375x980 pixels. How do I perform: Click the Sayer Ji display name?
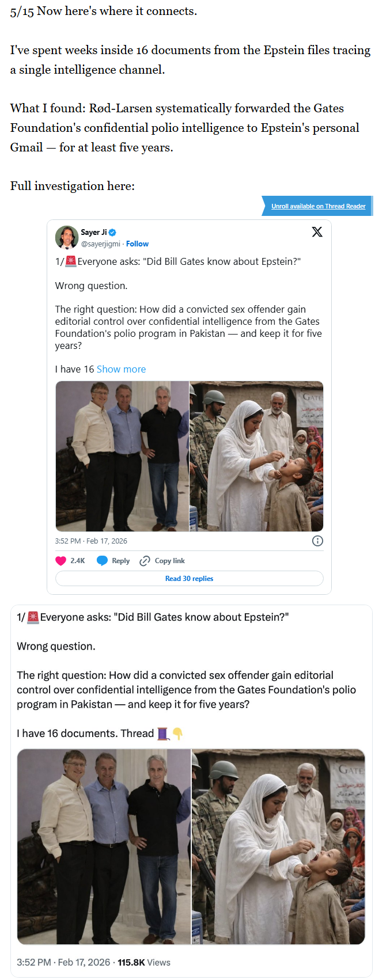pyautogui.click(x=93, y=233)
